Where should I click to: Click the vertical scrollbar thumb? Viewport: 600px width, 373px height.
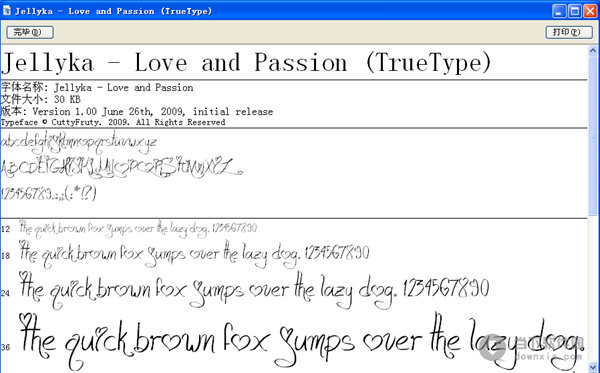pos(593,135)
